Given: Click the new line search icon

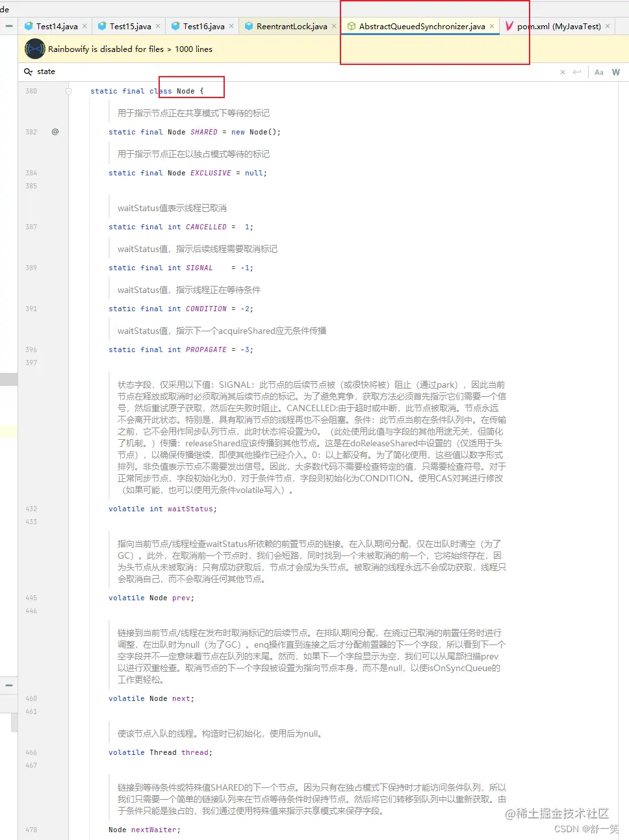Looking at the screenshot, I should 577,72.
